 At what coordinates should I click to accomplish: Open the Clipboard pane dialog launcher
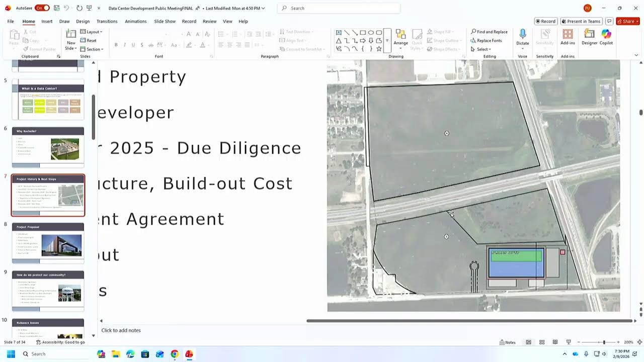59,56
